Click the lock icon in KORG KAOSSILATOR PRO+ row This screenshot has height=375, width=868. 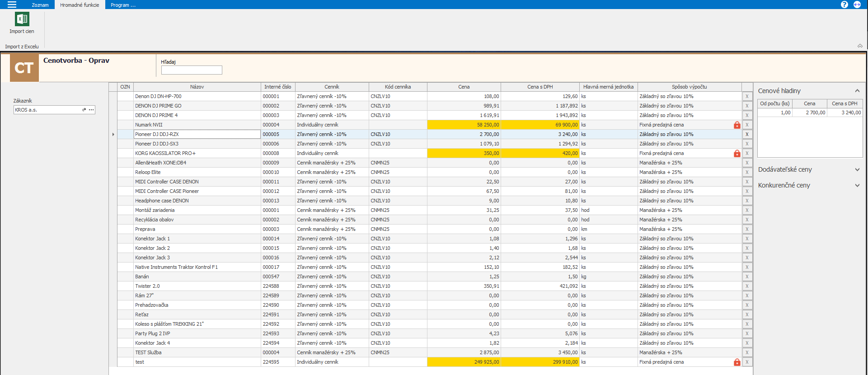pyautogui.click(x=737, y=153)
